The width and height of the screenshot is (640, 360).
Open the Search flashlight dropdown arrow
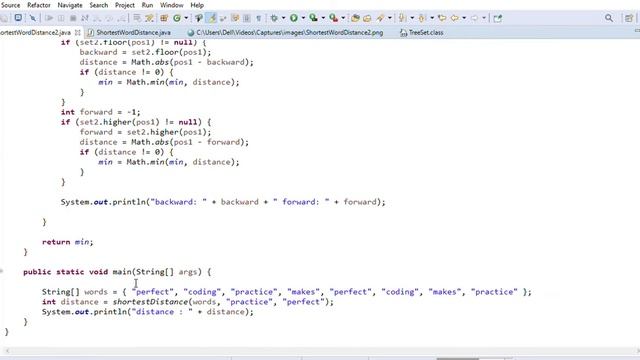click(x=390, y=18)
